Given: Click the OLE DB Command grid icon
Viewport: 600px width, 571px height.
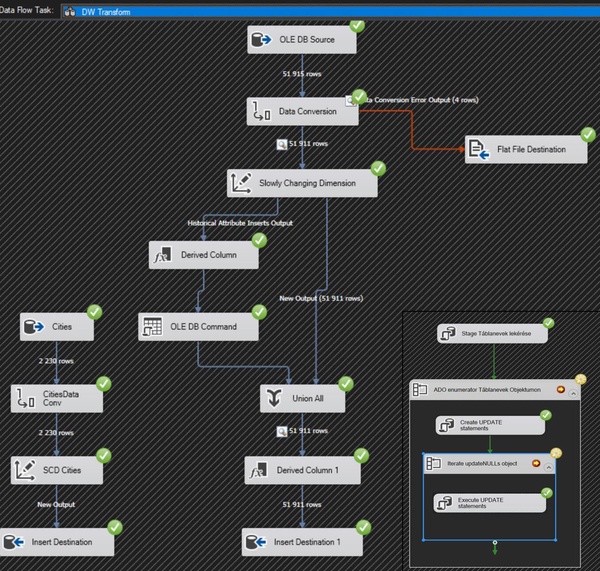Looking at the screenshot, I should 152,326.
